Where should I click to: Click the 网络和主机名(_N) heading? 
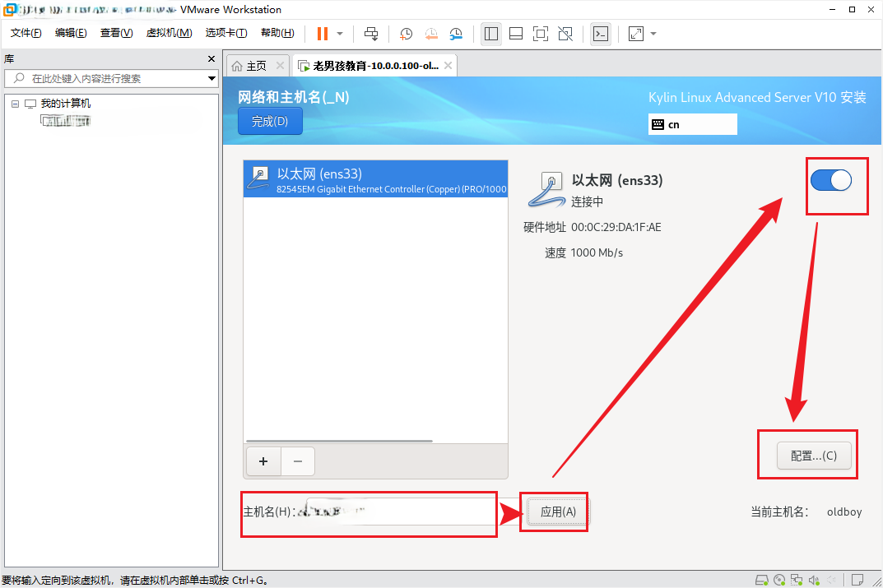click(x=294, y=97)
